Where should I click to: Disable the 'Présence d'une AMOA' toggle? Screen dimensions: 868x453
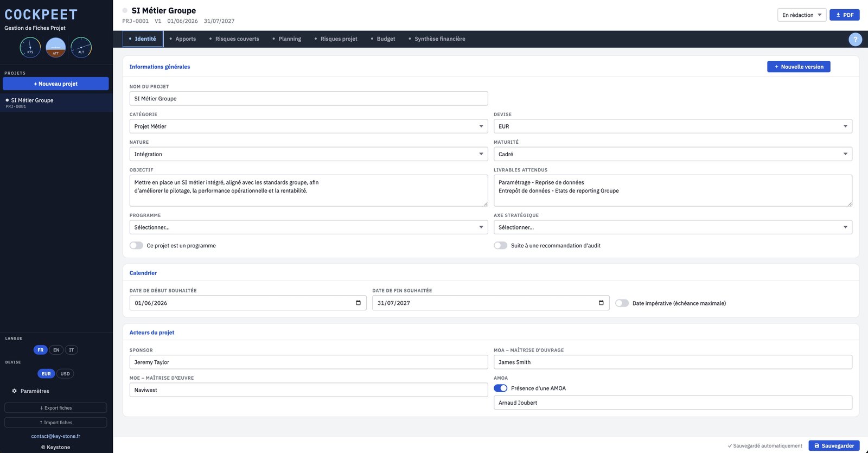tap(500, 388)
